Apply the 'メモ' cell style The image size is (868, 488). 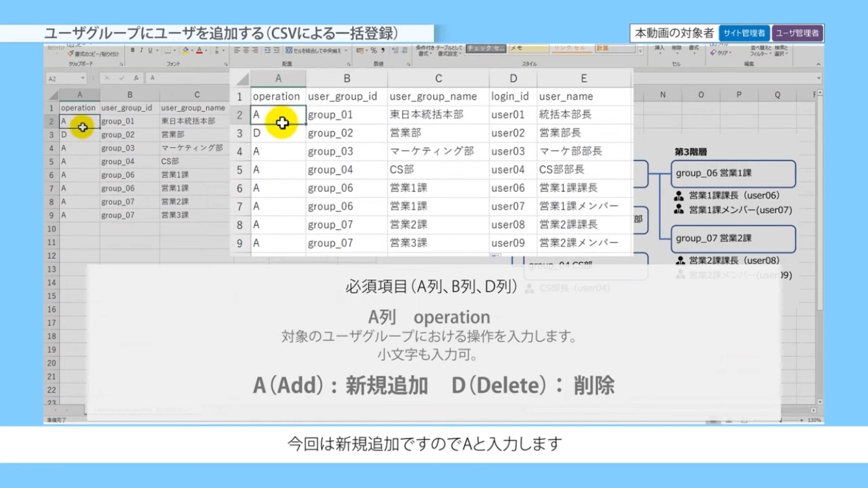click(528, 48)
